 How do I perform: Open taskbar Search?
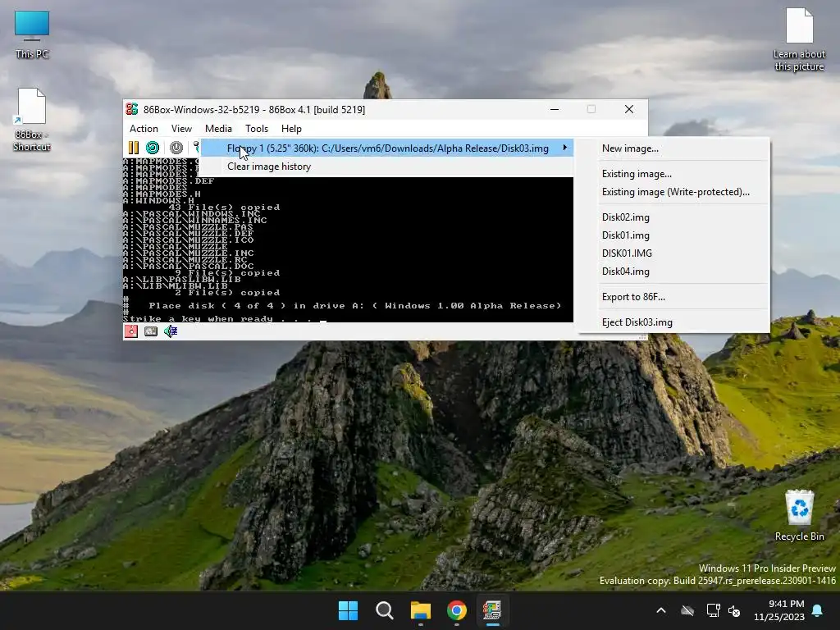384,610
